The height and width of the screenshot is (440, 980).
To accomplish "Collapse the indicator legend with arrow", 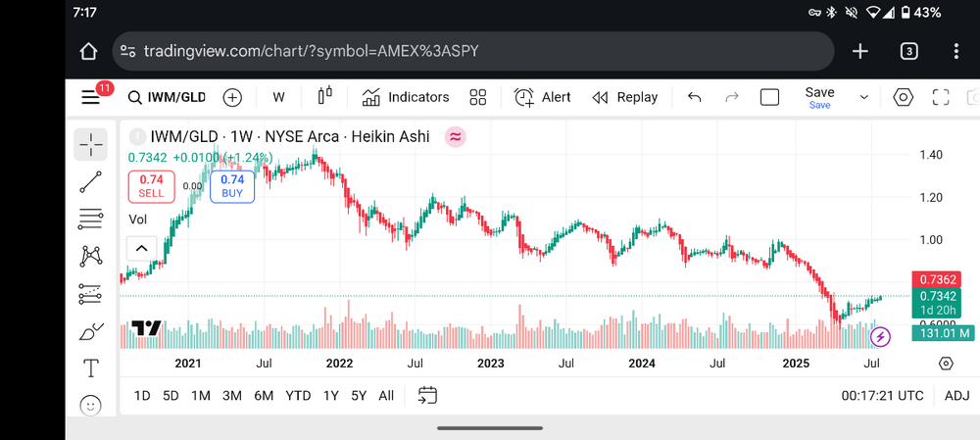I will pyautogui.click(x=141, y=248).
